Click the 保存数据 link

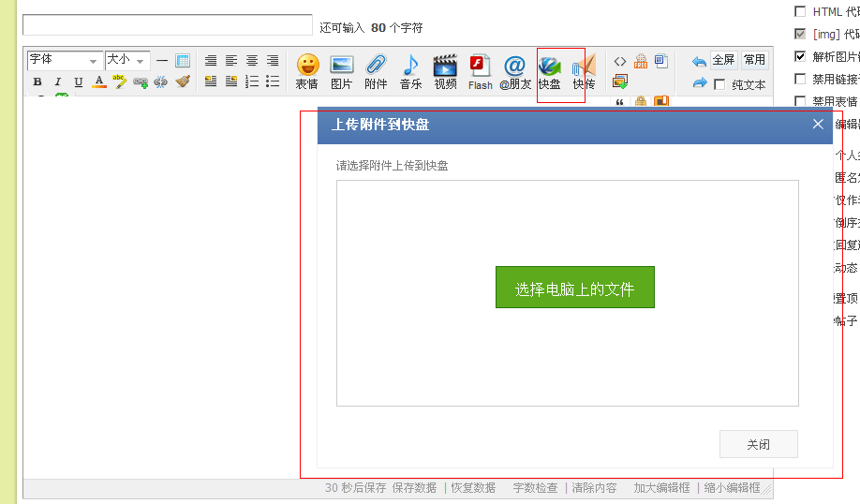coord(414,488)
